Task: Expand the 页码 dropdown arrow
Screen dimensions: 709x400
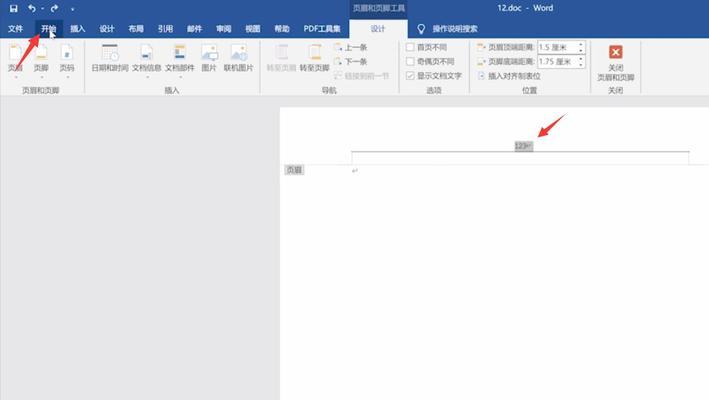Action: 67,77
